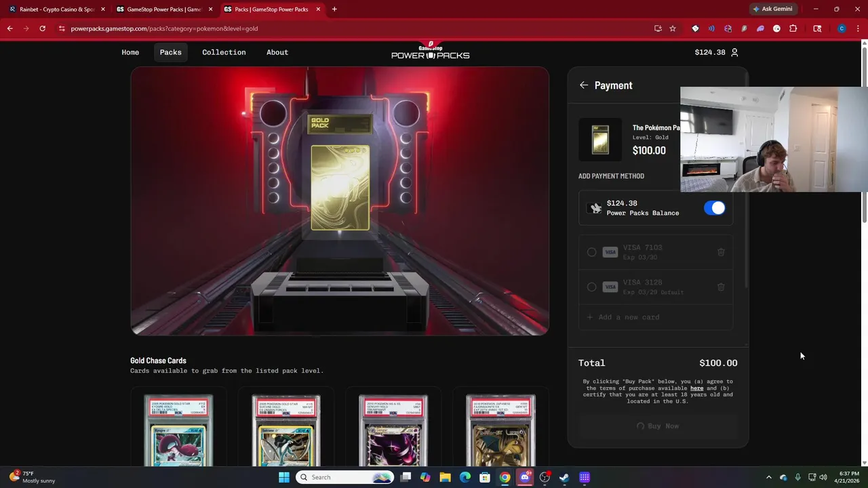Select the VISA 3128 radio button

pyautogui.click(x=591, y=287)
